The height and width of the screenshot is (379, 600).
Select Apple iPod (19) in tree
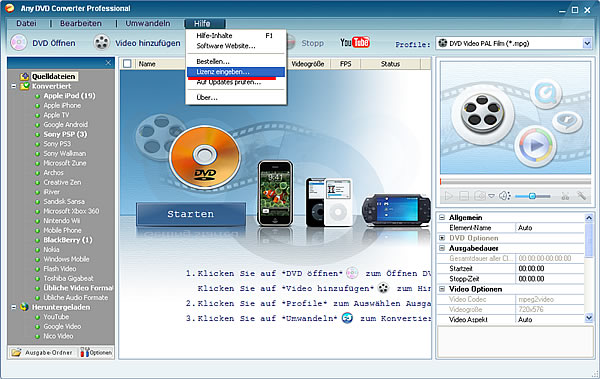pyautogui.click(x=69, y=96)
